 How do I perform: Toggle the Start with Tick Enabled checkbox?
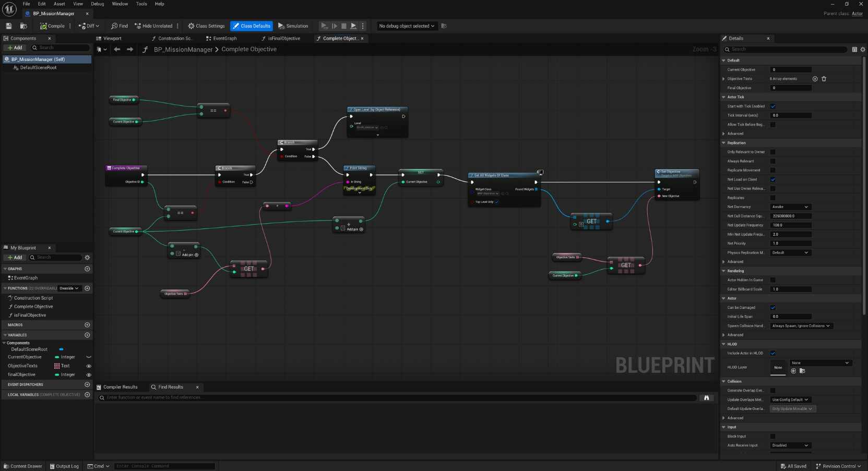[x=773, y=106]
